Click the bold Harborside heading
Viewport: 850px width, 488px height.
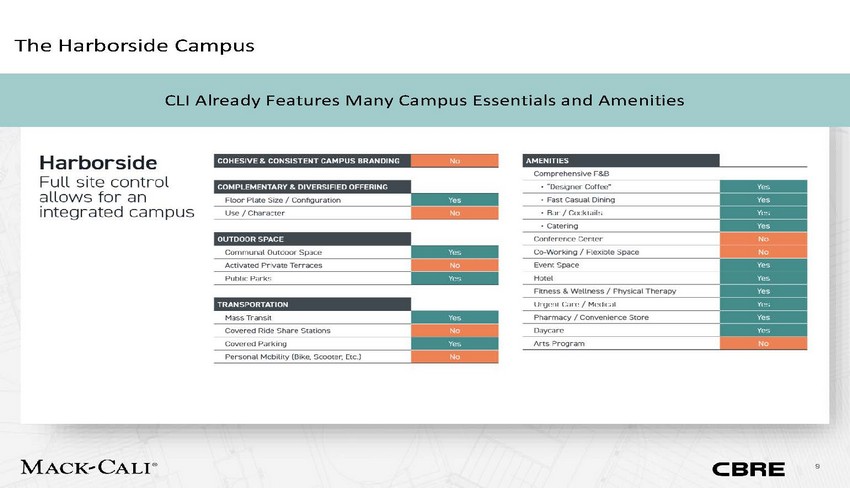[97, 162]
